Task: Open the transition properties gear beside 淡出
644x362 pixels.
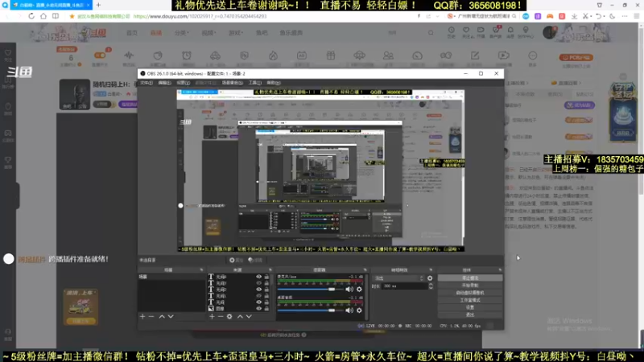Action: [430, 278]
